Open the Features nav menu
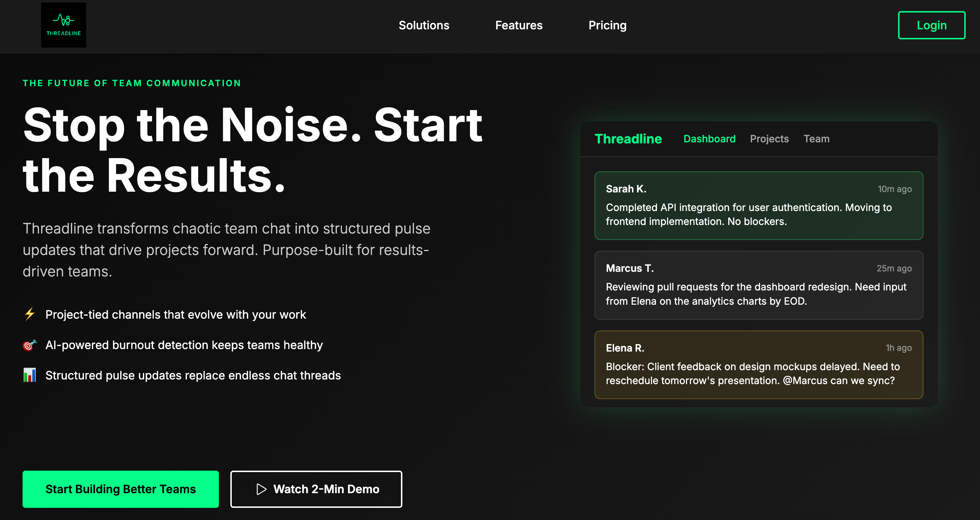The height and width of the screenshot is (520, 980). click(x=519, y=25)
